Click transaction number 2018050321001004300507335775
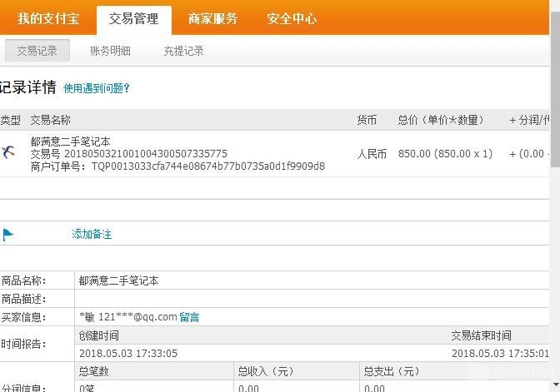560x392 pixels. [146, 154]
